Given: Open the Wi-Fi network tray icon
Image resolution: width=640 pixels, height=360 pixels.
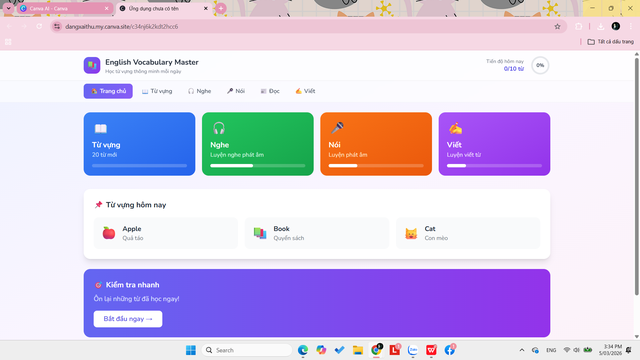Looking at the screenshot, I should [567, 350].
